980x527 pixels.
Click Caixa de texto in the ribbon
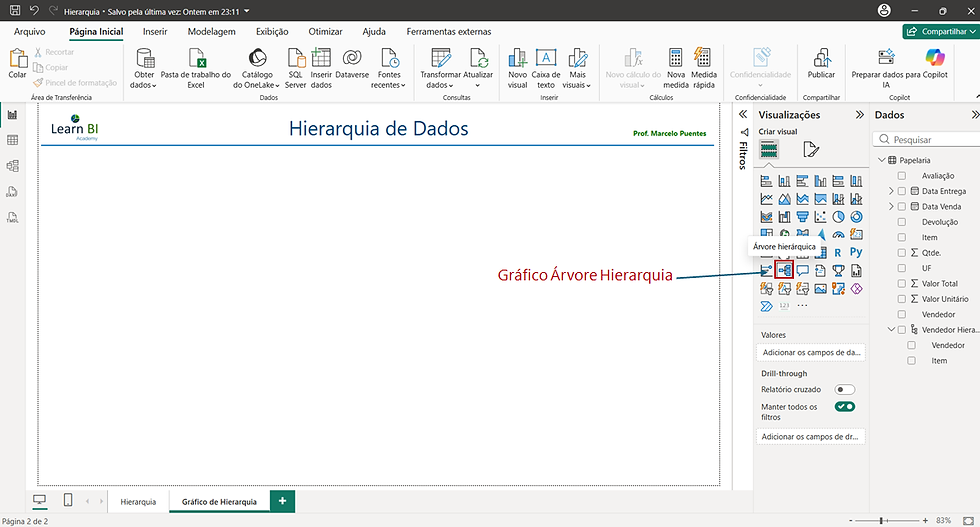pos(546,68)
